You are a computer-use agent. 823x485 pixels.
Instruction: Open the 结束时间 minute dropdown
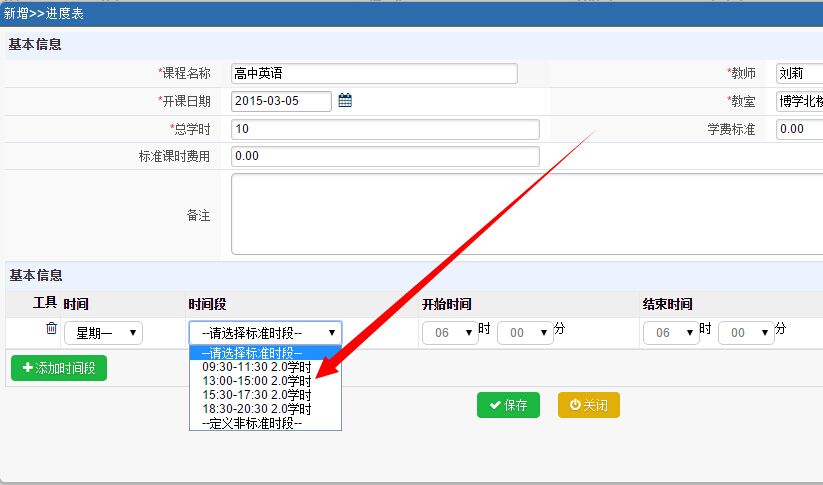click(746, 333)
